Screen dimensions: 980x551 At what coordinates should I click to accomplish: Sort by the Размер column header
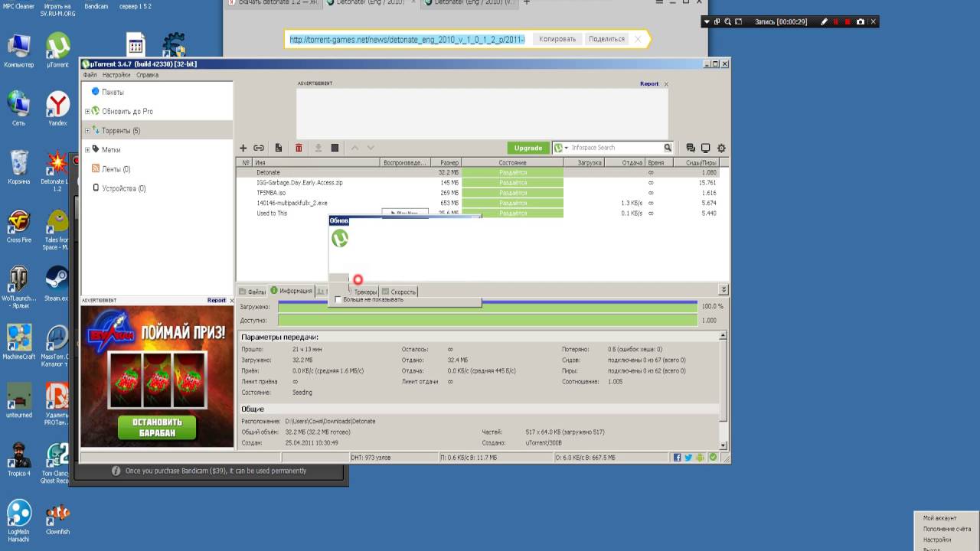tap(446, 162)
